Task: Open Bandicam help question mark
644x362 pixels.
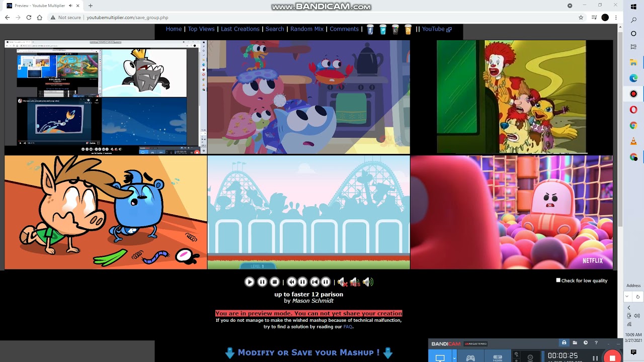Action: tap(596, 343)
